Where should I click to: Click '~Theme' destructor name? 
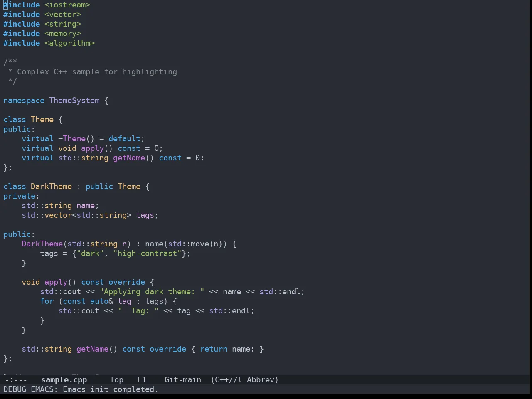coord(72,139)
